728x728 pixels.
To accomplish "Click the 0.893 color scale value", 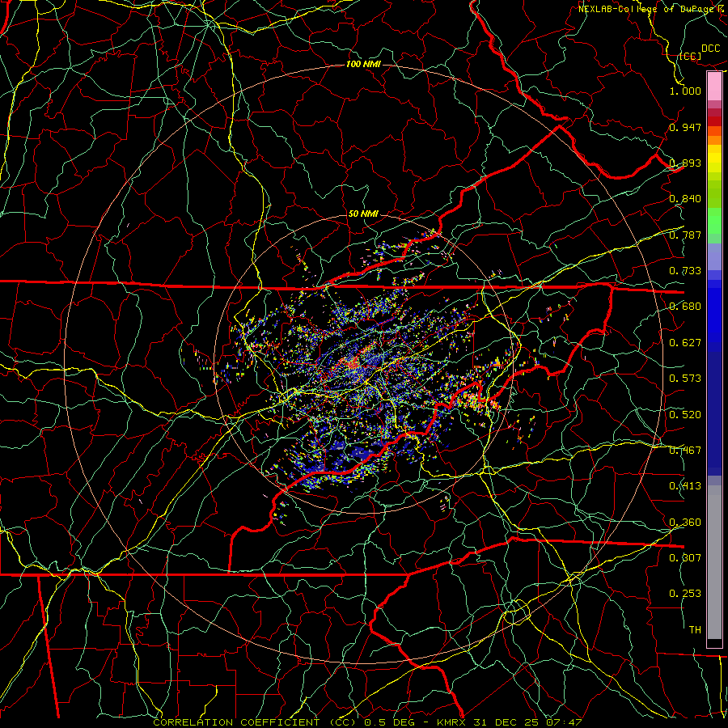I will click(685, 163).
